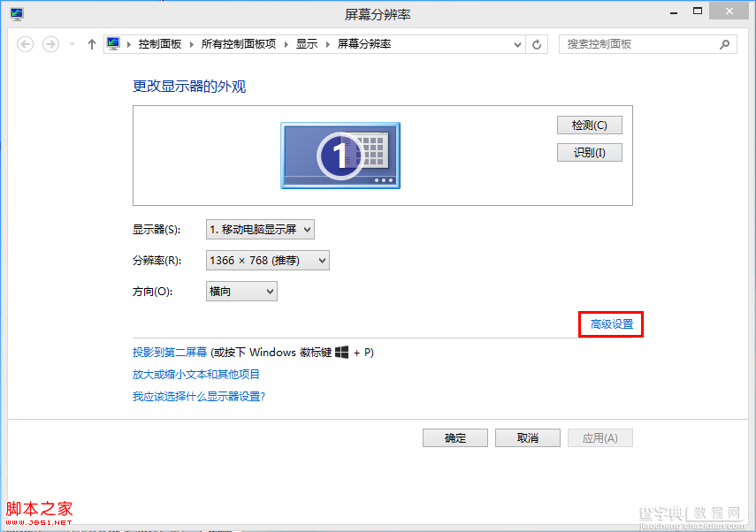Click the 更改显示器的外观 heading
Screen dimensions: 756x532
click(189, 87)
